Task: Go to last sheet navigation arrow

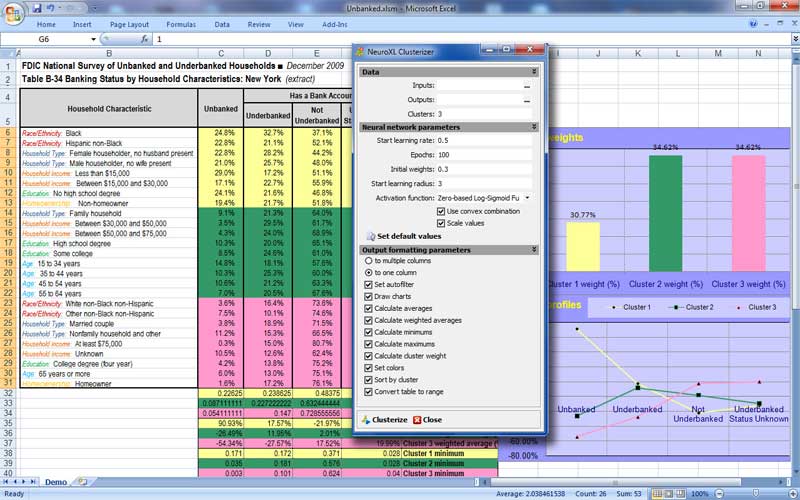Action: pyautogui.click(x=33, y=482)
